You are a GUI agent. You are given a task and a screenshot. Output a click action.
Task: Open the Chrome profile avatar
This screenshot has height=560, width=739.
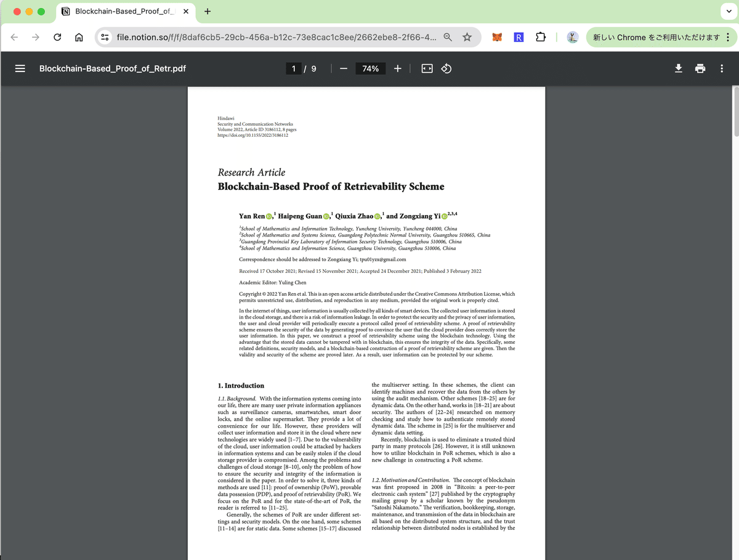tap(572, 38)
